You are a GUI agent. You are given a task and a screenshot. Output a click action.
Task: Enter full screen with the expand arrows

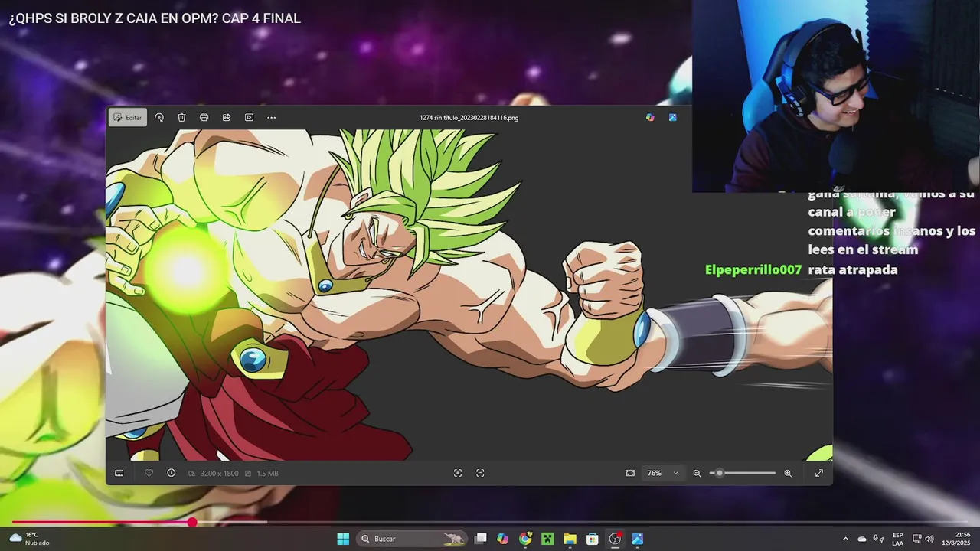coord(818,473)
